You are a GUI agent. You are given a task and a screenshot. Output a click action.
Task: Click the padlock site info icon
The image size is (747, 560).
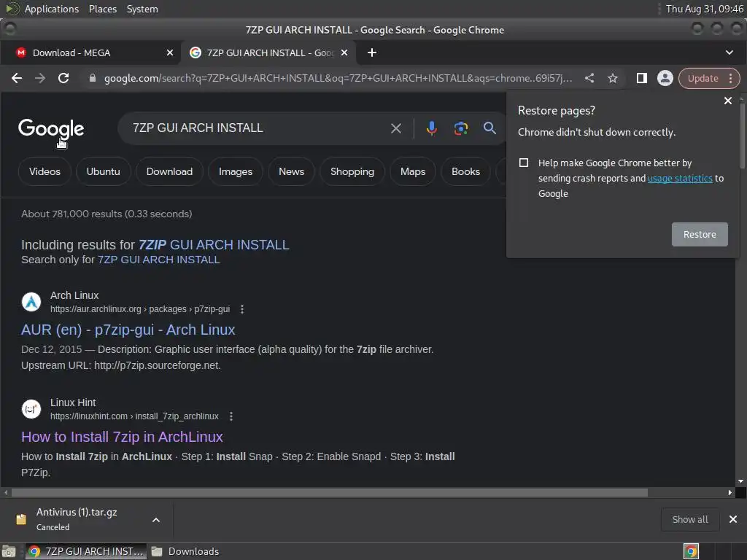click(93, 78)
